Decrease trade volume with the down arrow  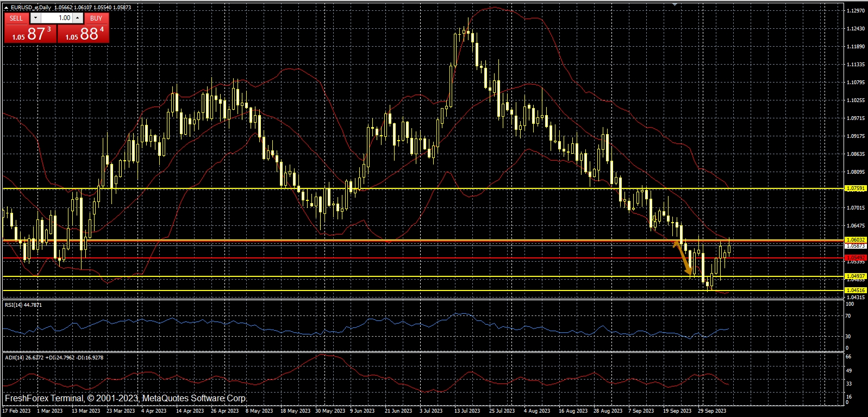tap(35, 18)
